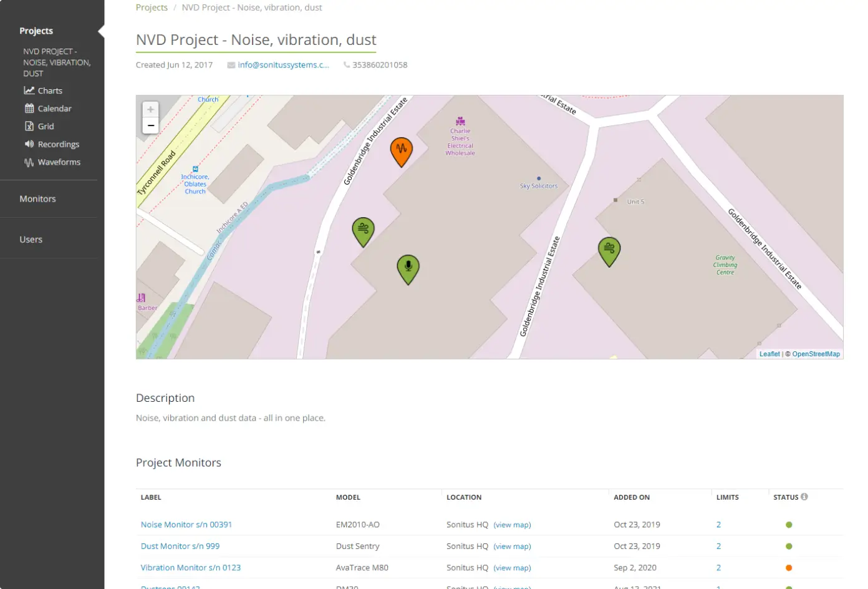View map for Vibration Monitor row
This screenshot has width=868, height=589.
[x=513, y=568]
